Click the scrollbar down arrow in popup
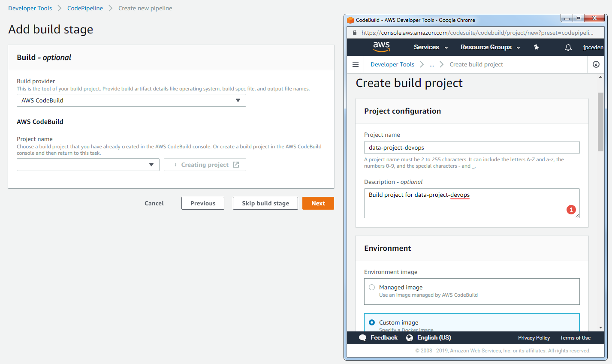Image resolution: width=612 pixels, height=364 pixels. (600, 328)
